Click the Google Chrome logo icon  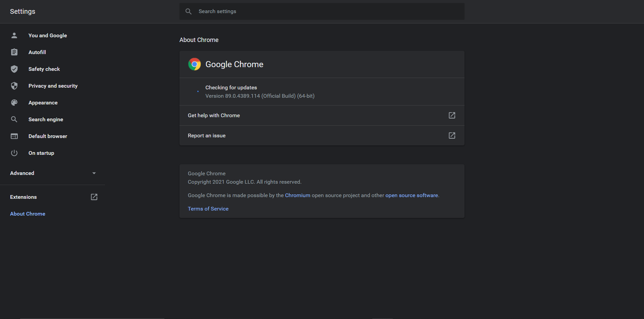[195, 64]
